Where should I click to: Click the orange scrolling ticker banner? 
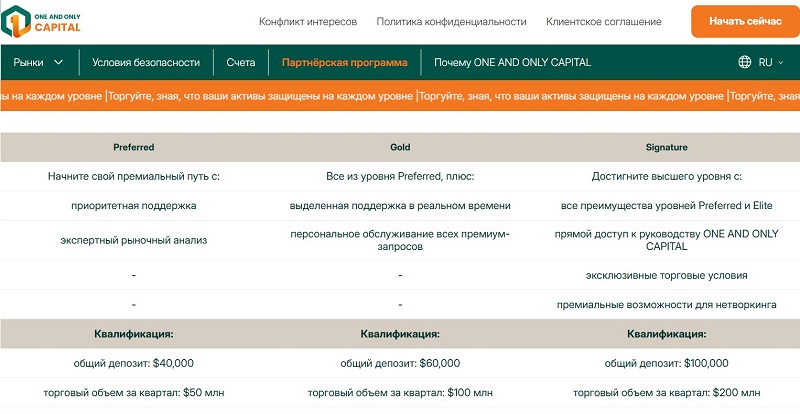point(400,97)
